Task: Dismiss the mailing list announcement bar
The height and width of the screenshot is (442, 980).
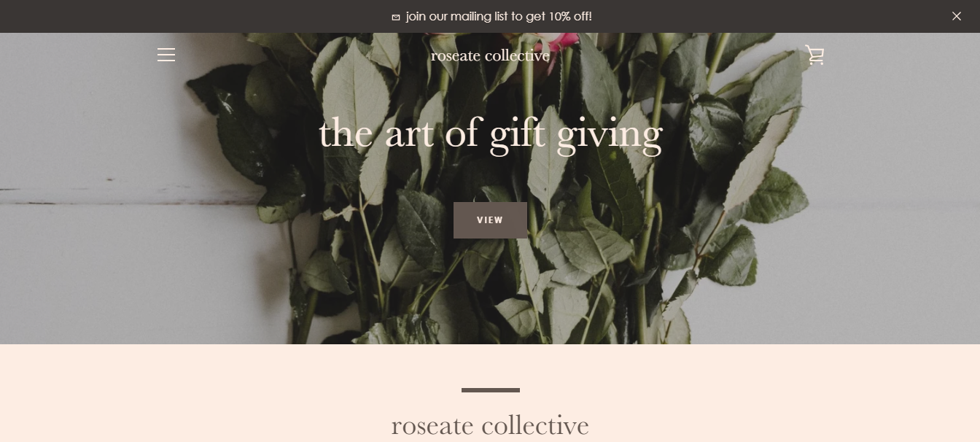Action: coord(957,16)
